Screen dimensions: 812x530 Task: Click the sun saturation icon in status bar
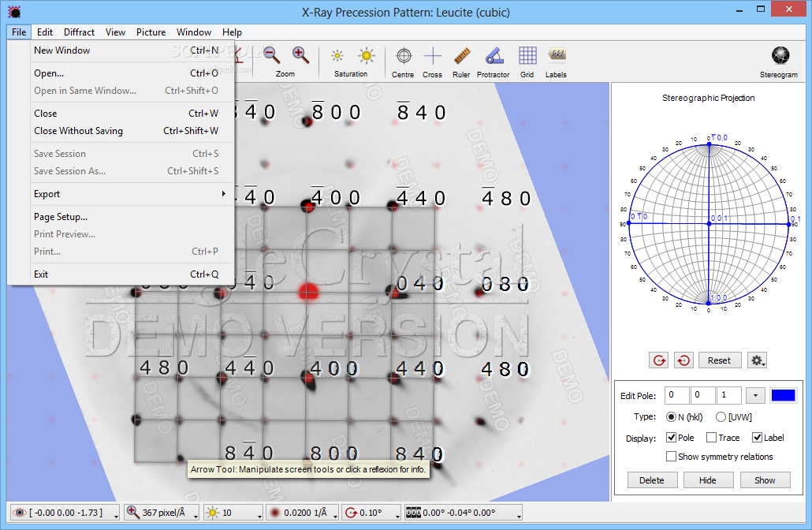[212, 513]
